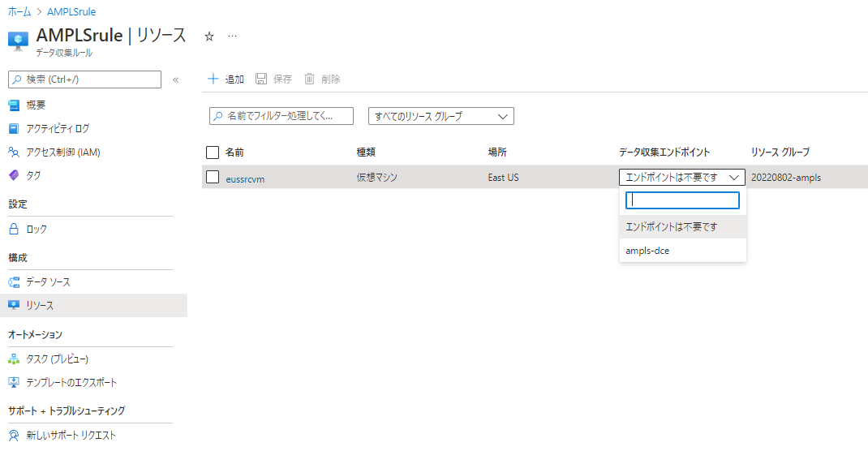Open the すべてのリソース グループ dropdown

(441, 116)
